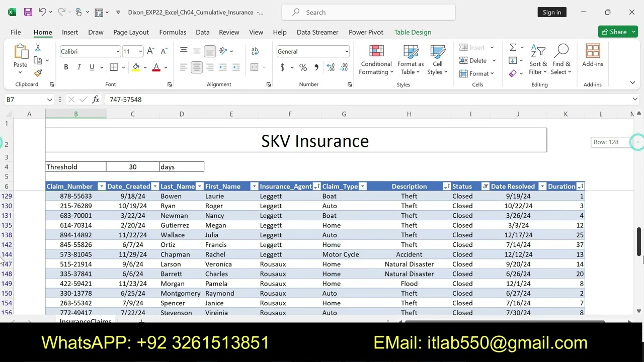Toggle Align Left
644x362 pixels.
coord(184,67)
